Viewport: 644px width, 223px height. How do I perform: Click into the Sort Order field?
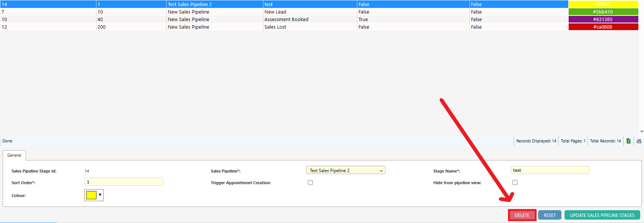coord(124,182)
